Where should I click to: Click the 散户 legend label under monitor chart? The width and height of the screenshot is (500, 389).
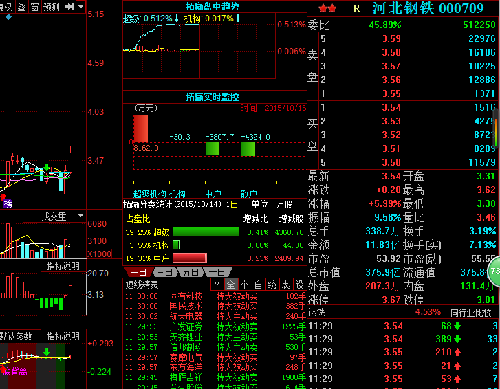click(x=249, y=194)
